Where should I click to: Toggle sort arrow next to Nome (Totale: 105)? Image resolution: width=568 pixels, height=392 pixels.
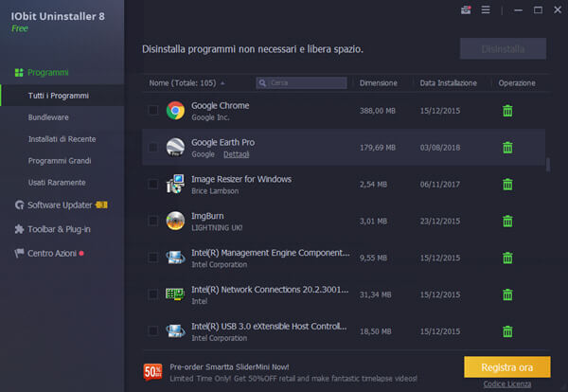(x=222, y=83)
